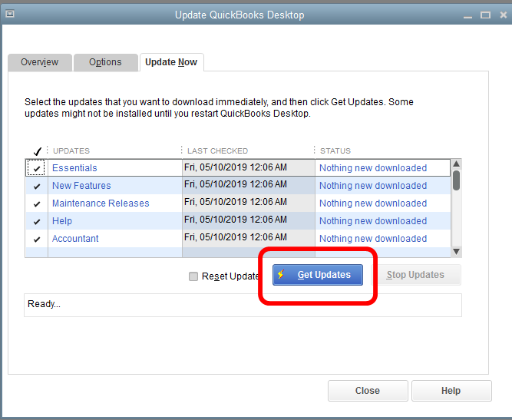Click the LAST CHECKED column header
The height and width of the screenshot is (420, 512).
point(217,151)
